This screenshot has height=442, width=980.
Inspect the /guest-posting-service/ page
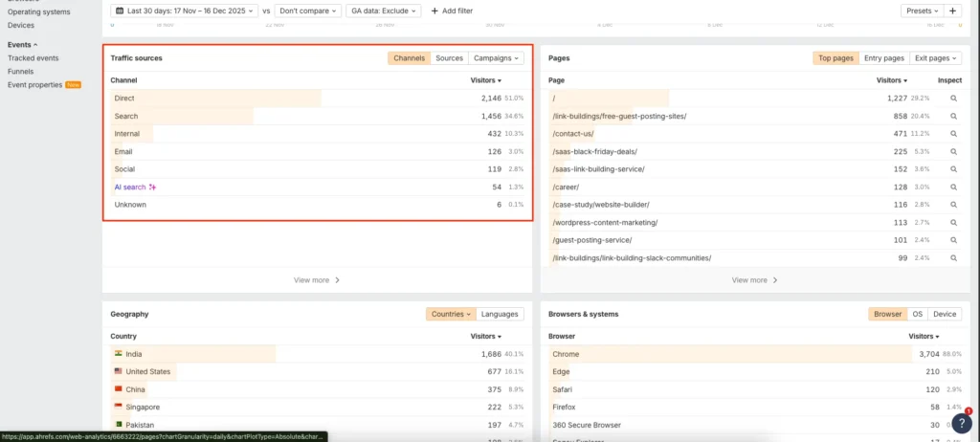coord(954,240)
